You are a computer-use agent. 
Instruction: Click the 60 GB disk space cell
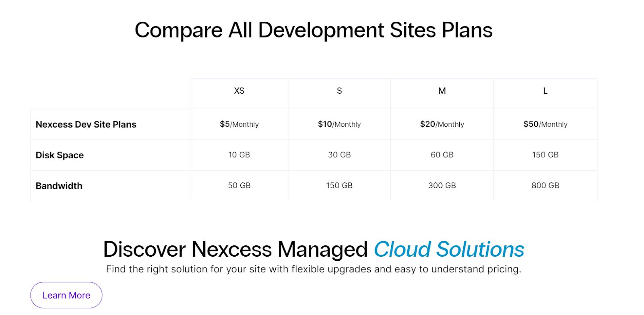pos(442,155)
